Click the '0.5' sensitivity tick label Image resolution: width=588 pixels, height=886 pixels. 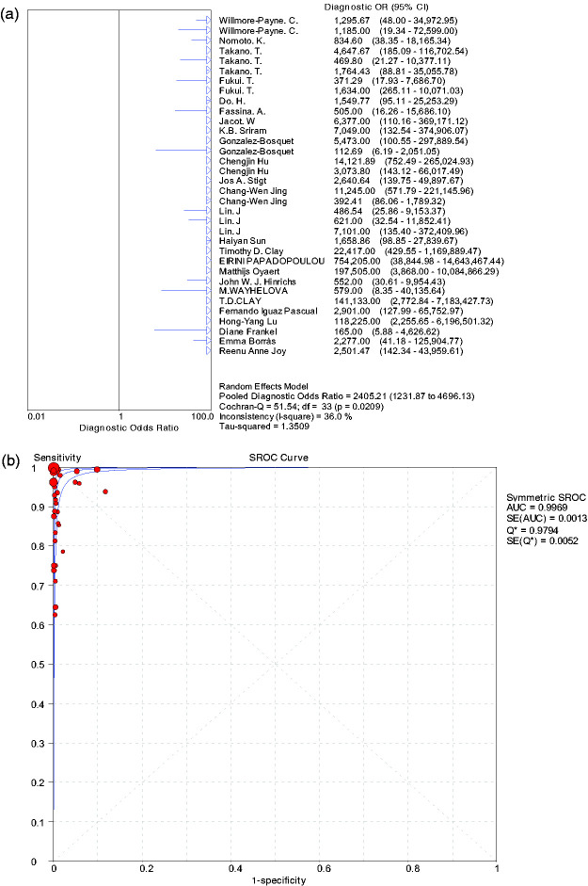pos(37,665)
